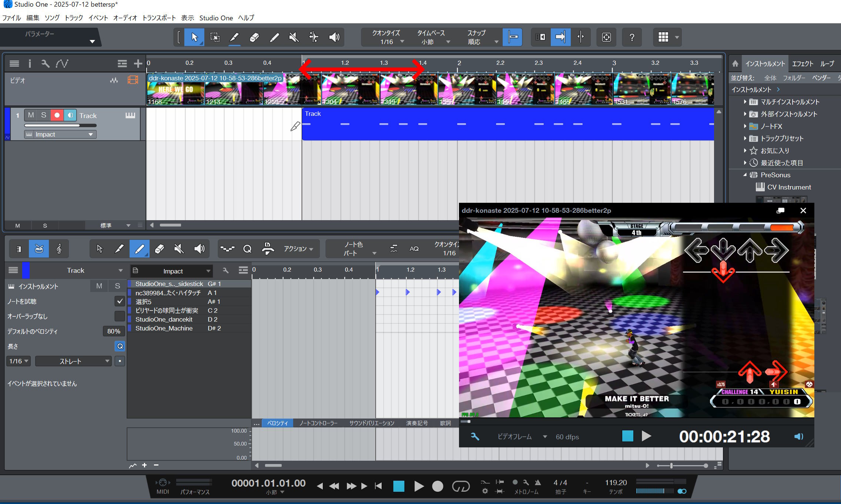
Task: Expand ノートFX folder
Action: click(x=745, y=126)
